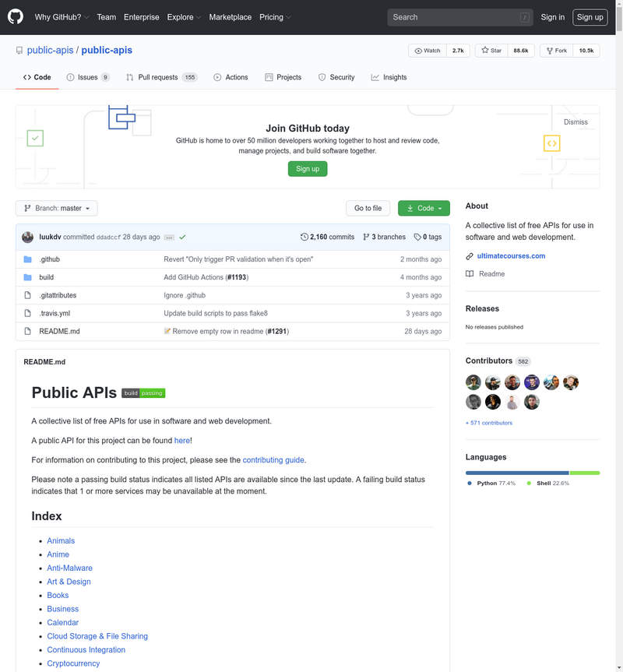This screenshot has width=623, height=672.
Task: Open the 88.6k stargazers count
Action: click(521, 51)
